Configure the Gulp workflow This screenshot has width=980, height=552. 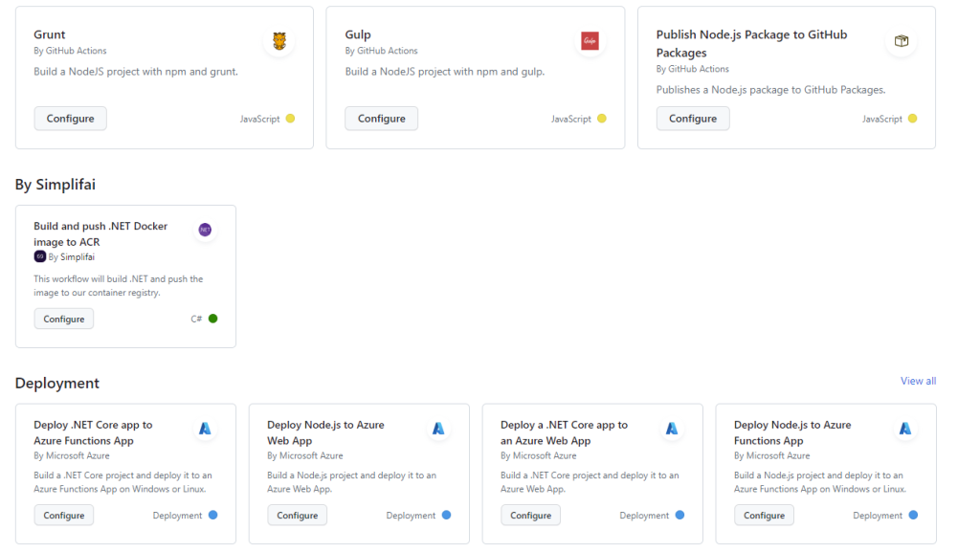pos(381,119)
